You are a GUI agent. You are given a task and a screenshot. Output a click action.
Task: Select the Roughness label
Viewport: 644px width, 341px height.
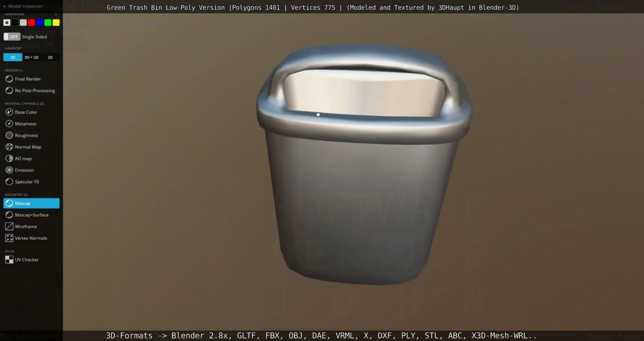(26, 135)
